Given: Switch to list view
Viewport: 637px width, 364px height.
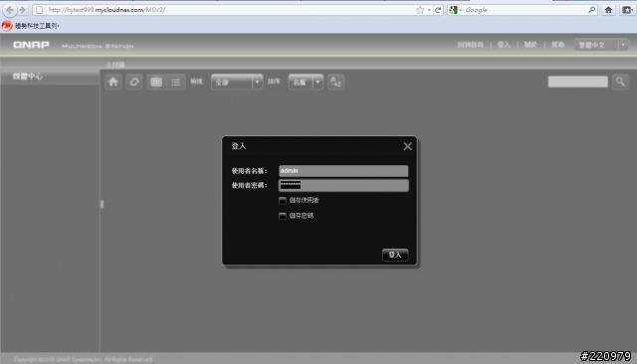Looking at the screenshot, I should (x=176, y=82).
